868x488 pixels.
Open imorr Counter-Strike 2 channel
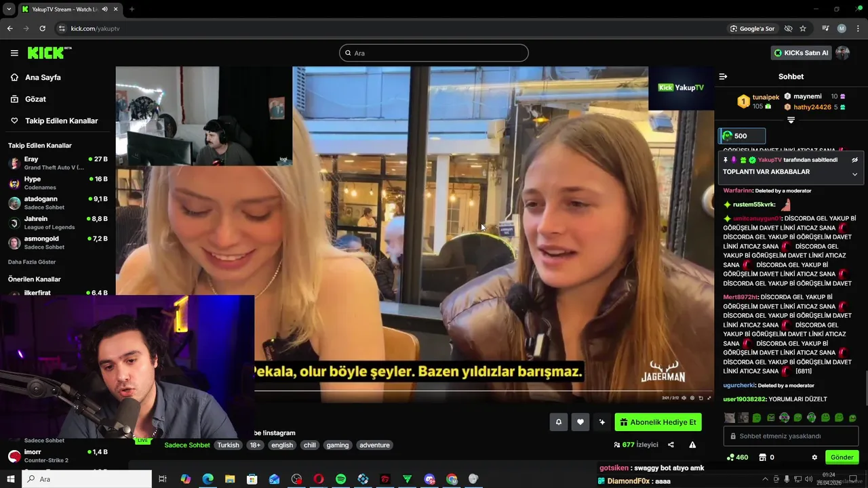[58, 455]
